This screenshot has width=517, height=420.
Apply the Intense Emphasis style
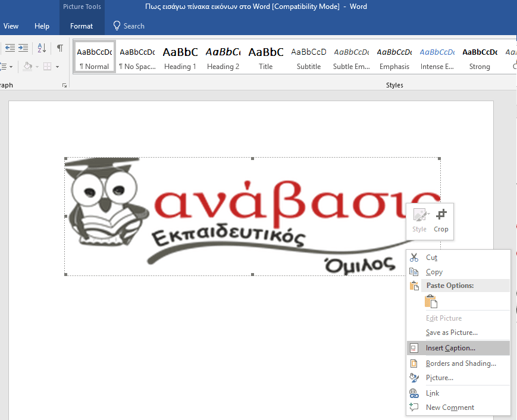coord(437,57)
